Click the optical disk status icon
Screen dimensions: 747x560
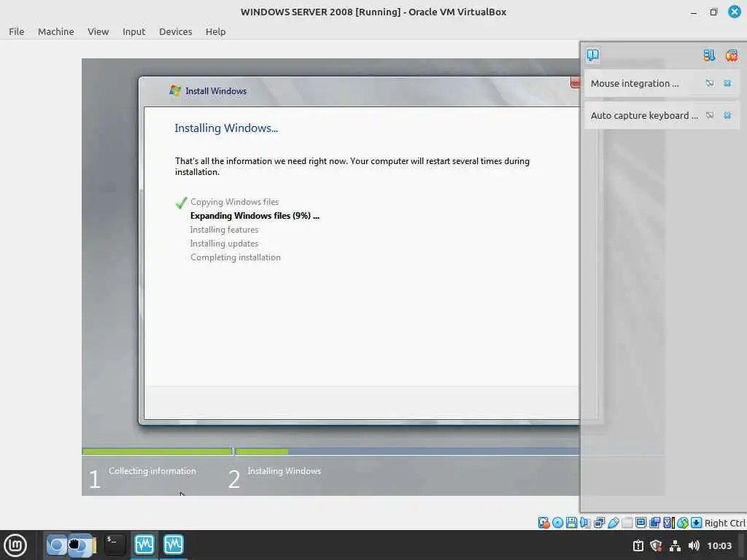tap(557, 523)
